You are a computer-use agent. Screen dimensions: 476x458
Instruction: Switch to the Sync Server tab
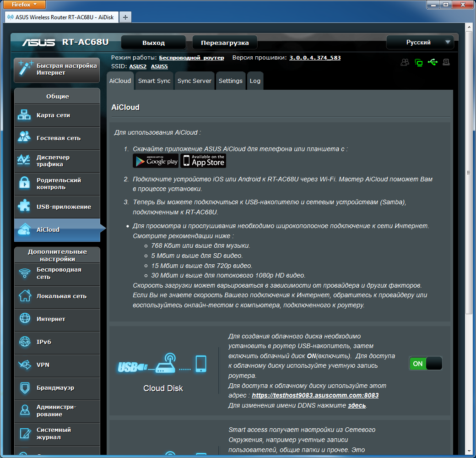[x=194, y=81]
